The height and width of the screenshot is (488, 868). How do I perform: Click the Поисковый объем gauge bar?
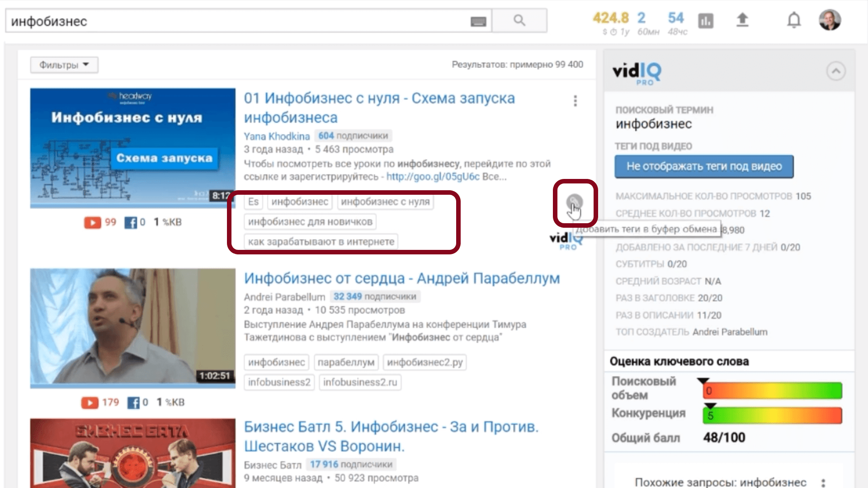(772, 390)
